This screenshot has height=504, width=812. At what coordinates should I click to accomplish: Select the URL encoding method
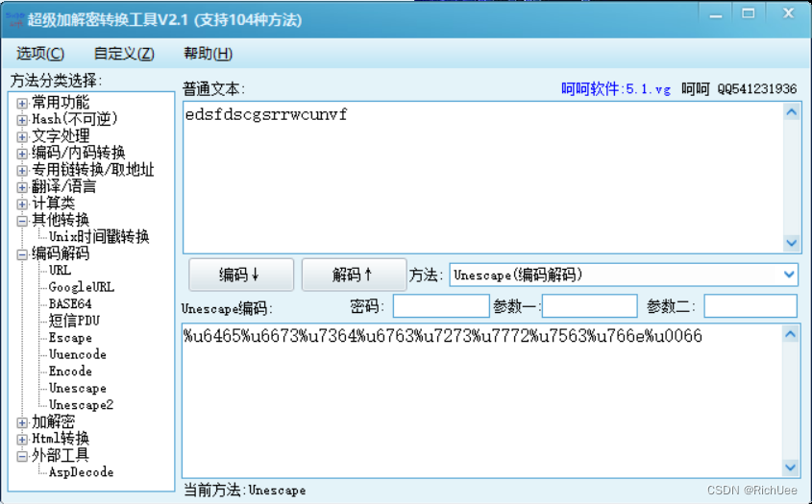pyautogui.click(x=60, y=270)
